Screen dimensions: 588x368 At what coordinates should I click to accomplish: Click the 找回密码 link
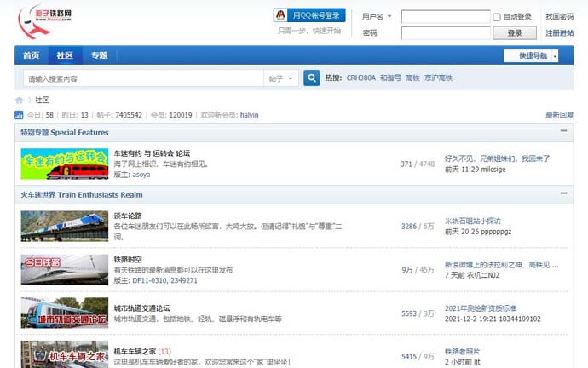click(x=559, y=16)
